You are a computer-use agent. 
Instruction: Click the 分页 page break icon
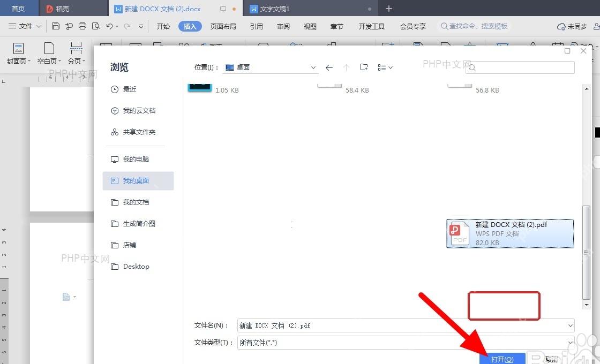[76, 48]
